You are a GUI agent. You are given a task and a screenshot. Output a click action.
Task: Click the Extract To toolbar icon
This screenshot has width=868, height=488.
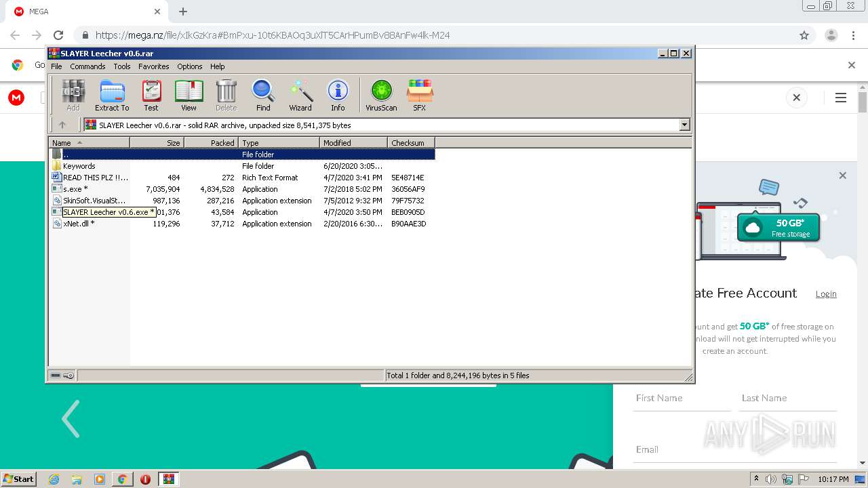pos(112,95)
